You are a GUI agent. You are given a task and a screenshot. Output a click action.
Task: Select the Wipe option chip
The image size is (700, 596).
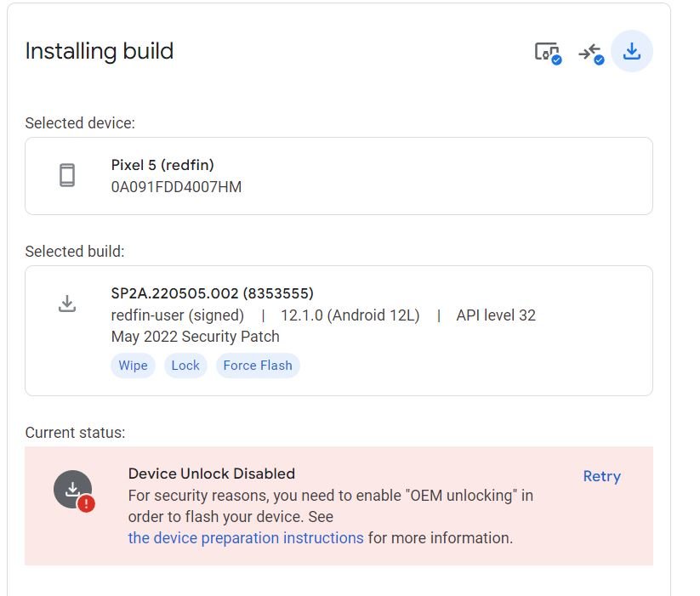(133, 366)
